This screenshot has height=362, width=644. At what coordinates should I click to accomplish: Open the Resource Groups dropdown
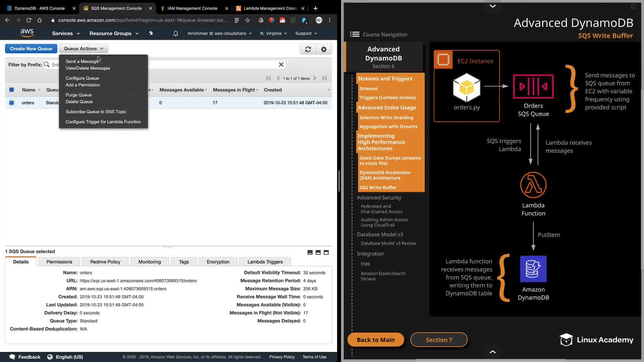coord(114,34)
